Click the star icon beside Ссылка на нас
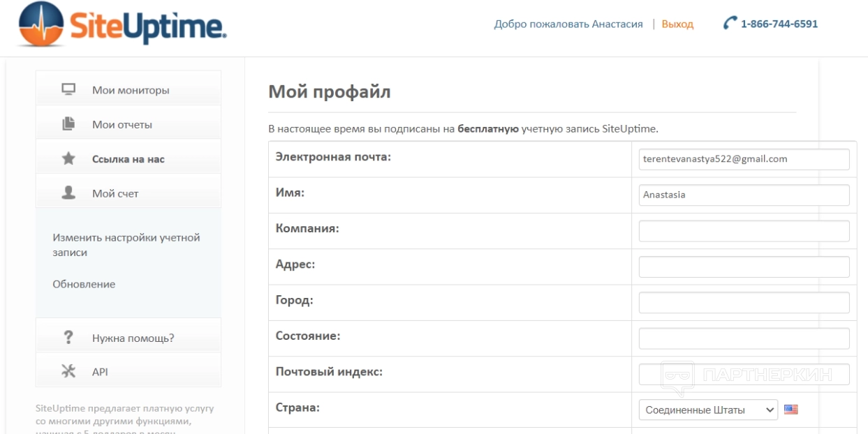The height and width of the screenshot is (434, 868). [x=68, y=159]
